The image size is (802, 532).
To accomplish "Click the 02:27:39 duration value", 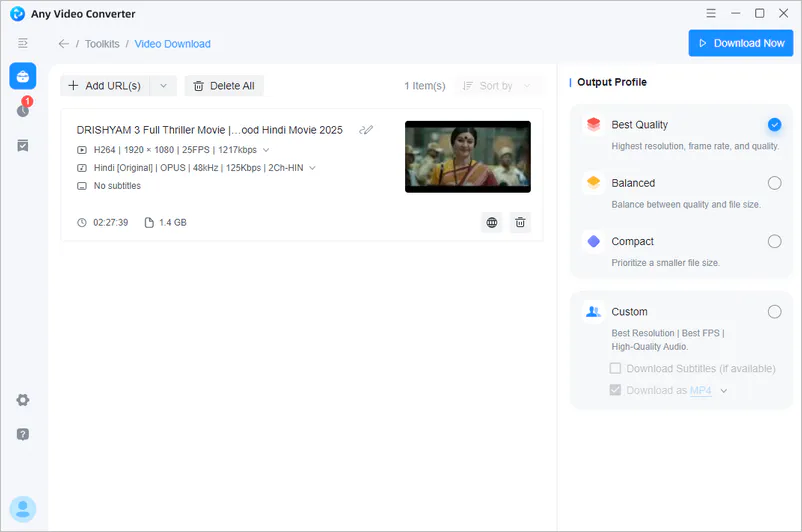I will coord(110,223).
